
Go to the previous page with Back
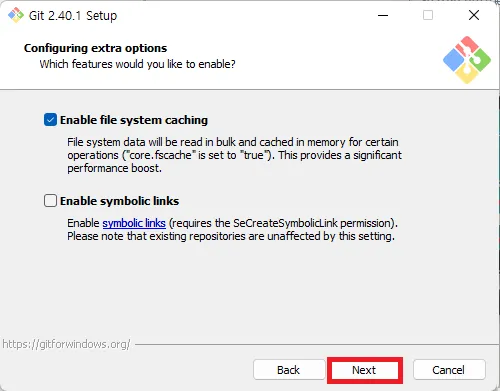[289, 370]
